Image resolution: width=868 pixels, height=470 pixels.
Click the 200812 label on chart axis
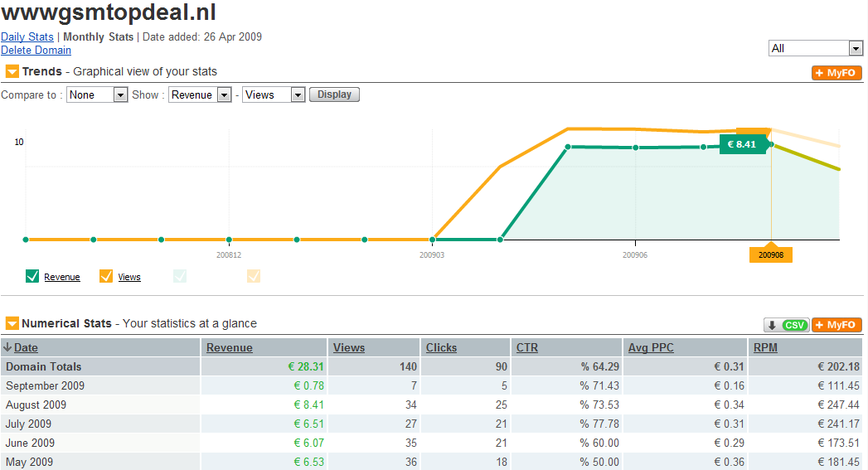pos(229,254)
